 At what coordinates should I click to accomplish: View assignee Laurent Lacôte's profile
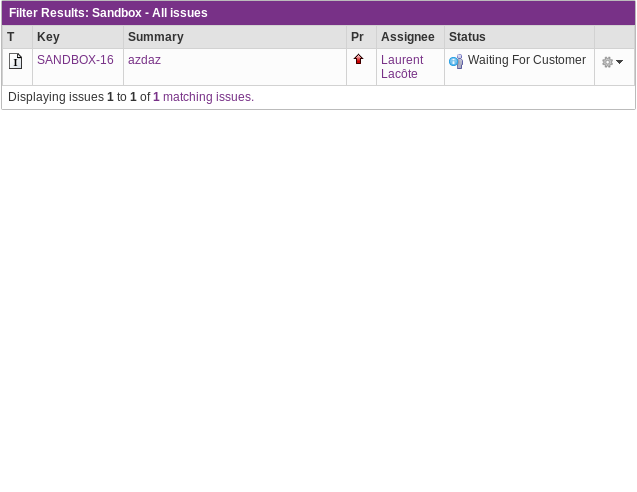pos(401,67)
